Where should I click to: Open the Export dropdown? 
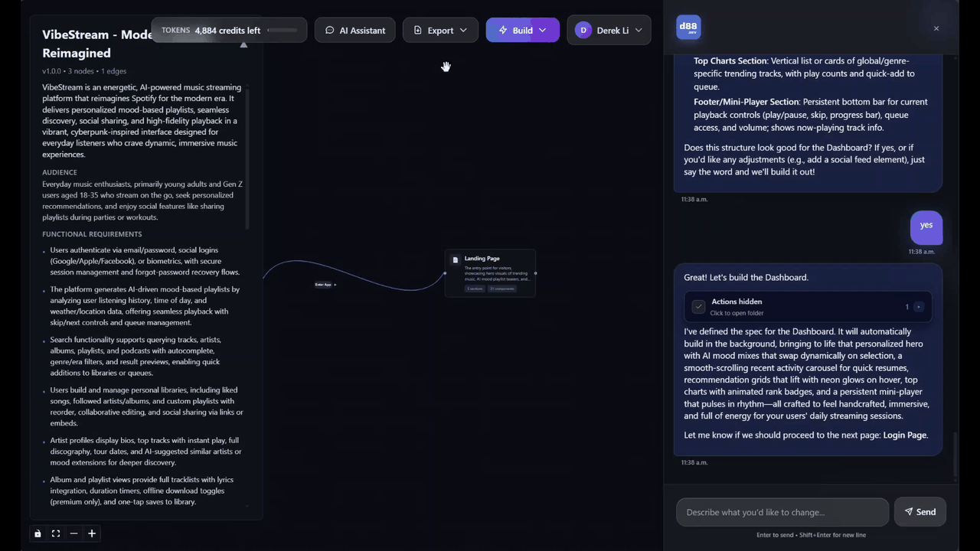pos(439,31)
